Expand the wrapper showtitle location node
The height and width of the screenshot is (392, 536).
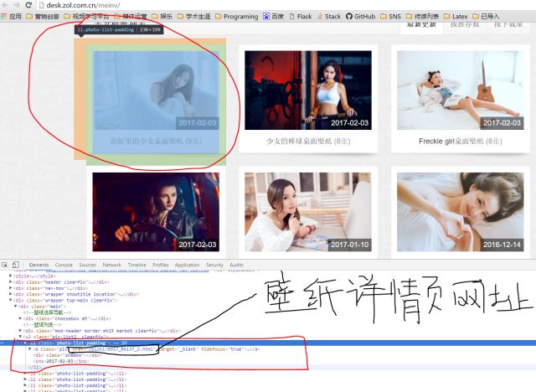coord(11,294)
